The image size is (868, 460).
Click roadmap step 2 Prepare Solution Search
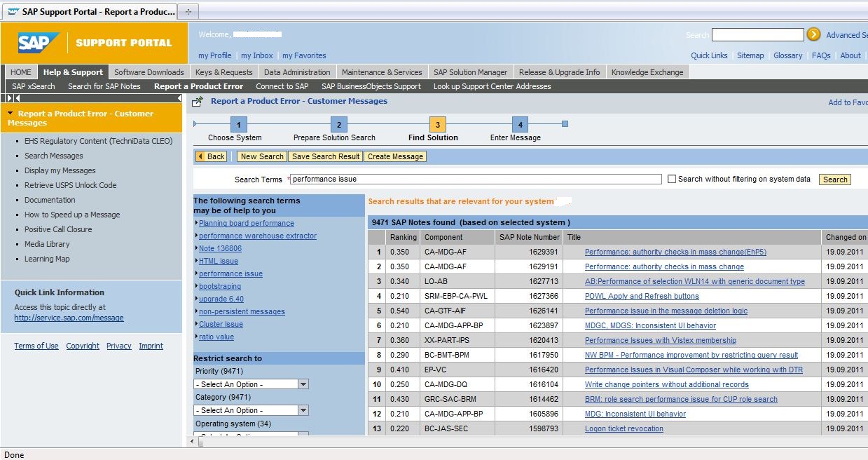(x=338, y=126)
